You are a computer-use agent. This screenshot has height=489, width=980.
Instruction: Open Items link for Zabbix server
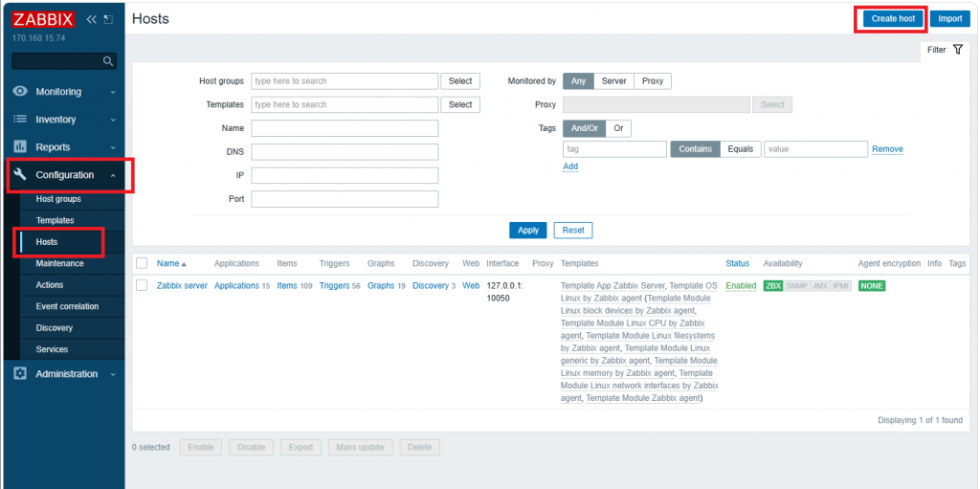click(x=287, y=286)
